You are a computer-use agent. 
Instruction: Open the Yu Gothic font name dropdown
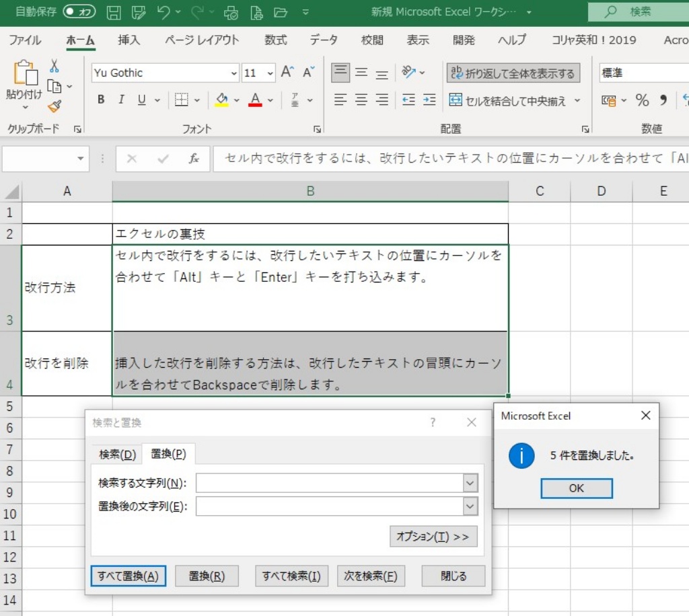click(233, 73)
